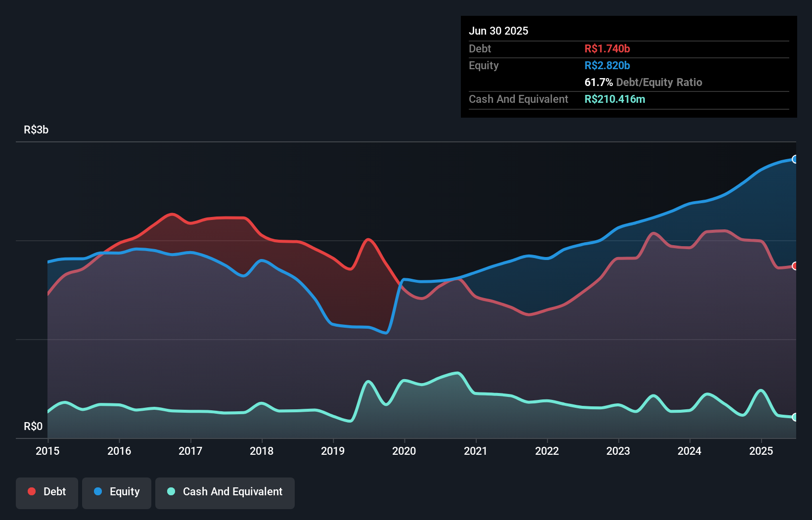The width and height of the screenshot is (812, 520).
Task: Click the 2018 x-axis label
Action: [262, 451]
